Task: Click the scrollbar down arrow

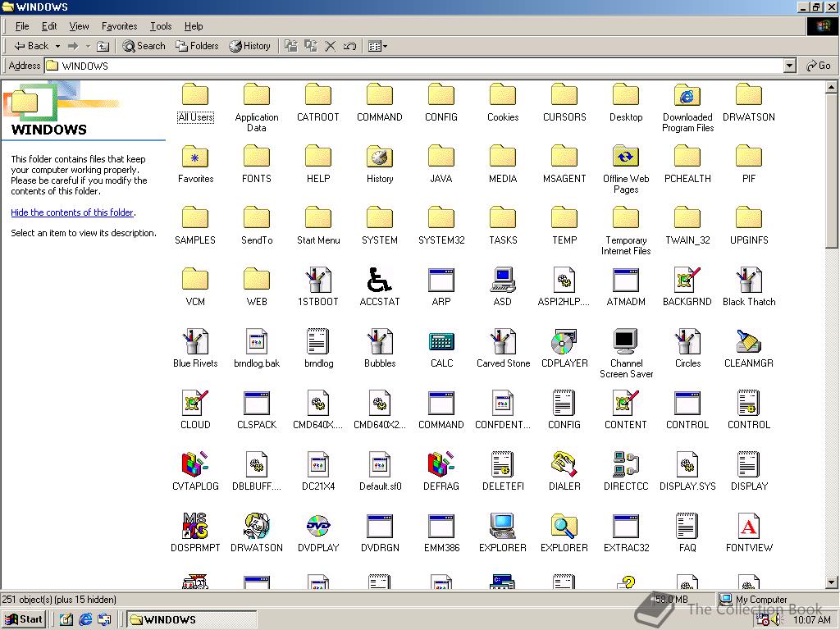Action: coord(831,582)
